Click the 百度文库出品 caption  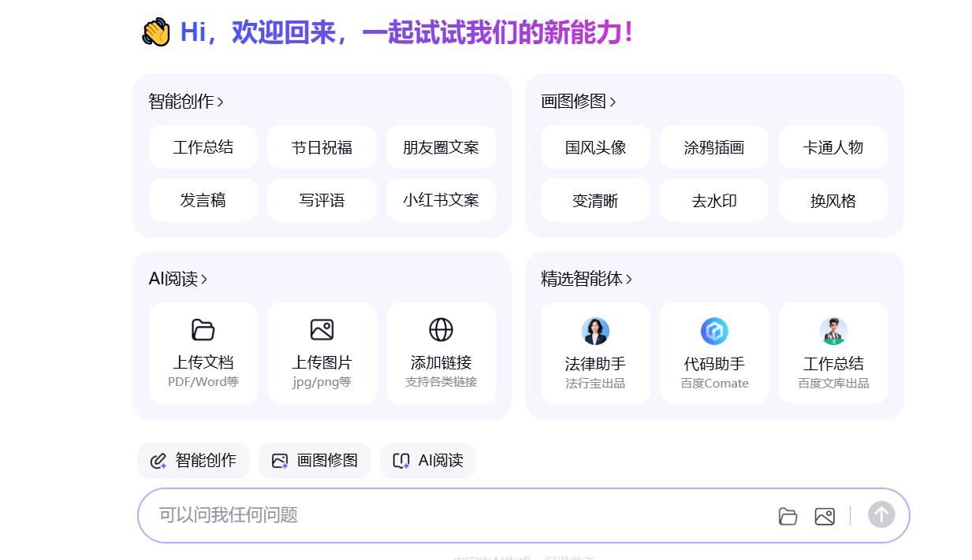click(x=833, y=384)
